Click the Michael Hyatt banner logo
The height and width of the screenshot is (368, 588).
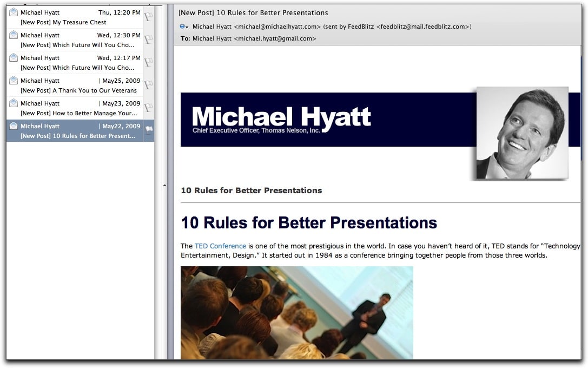(x=281, y=119)
